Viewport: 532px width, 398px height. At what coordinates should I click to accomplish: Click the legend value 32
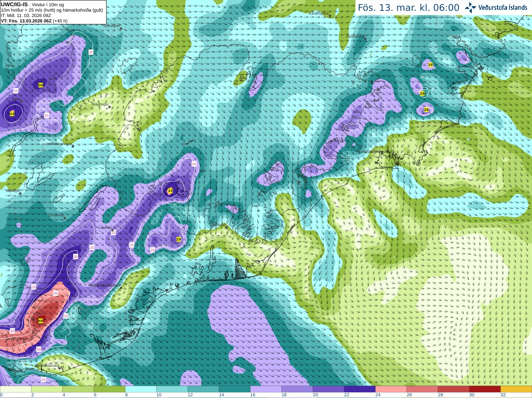tap(503, 395)
